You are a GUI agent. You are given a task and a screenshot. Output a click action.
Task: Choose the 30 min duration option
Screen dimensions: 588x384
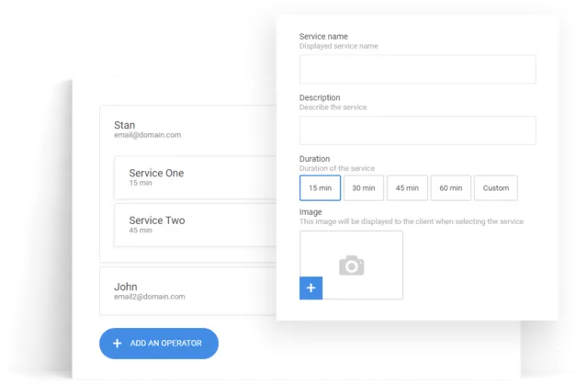click(x=363, y=188)
